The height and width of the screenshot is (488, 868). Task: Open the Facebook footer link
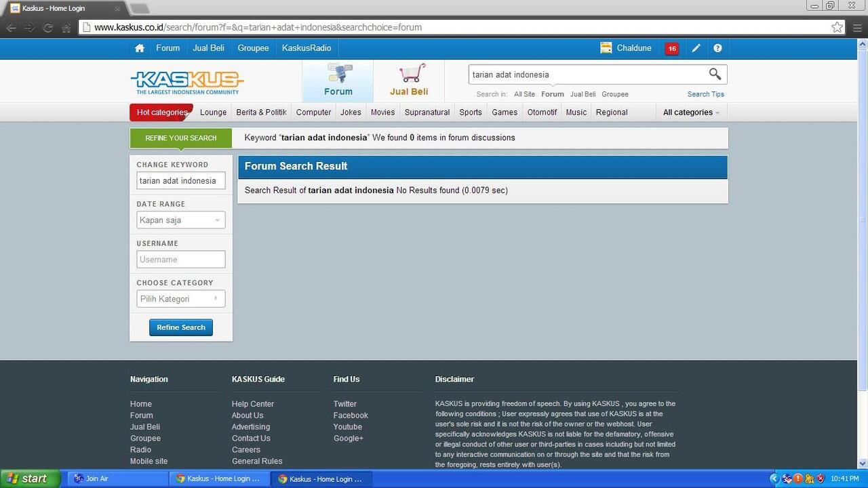click(x=351, y=415)
